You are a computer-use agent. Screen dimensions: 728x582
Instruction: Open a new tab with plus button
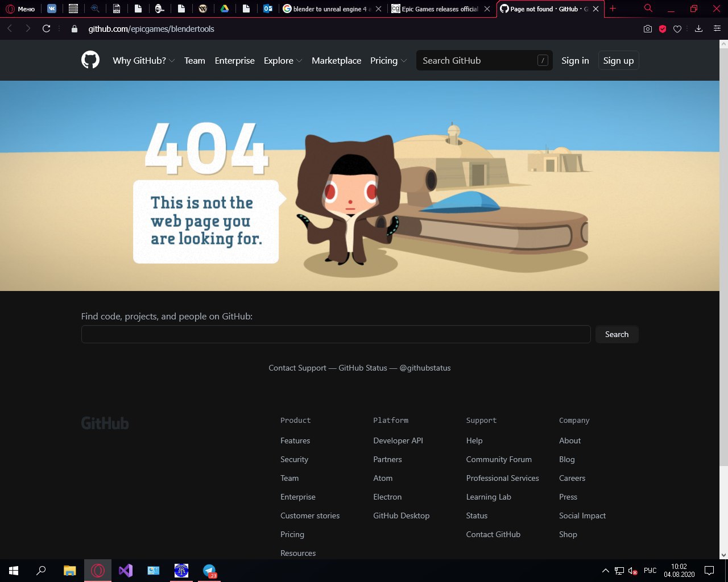(x=613, y=9)
